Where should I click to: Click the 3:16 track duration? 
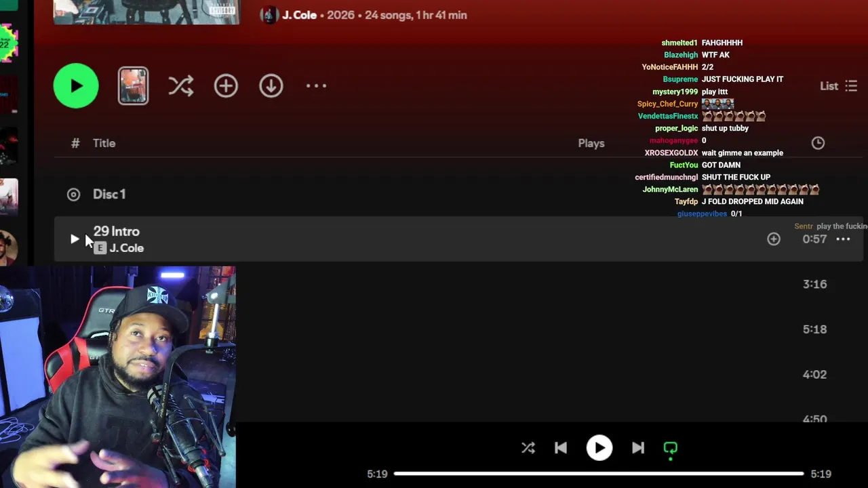[814, 284]
